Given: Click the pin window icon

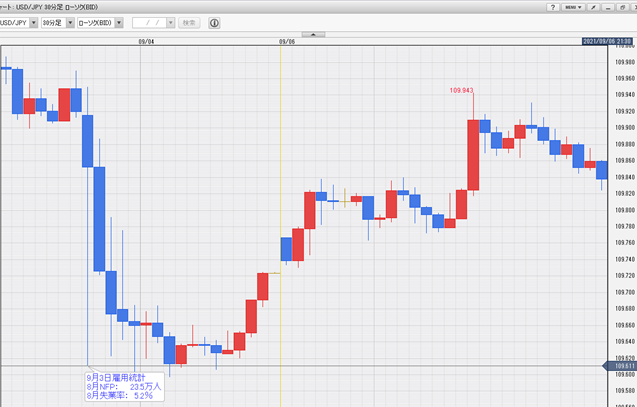Looking at the screenshot, I should [594, 7].
